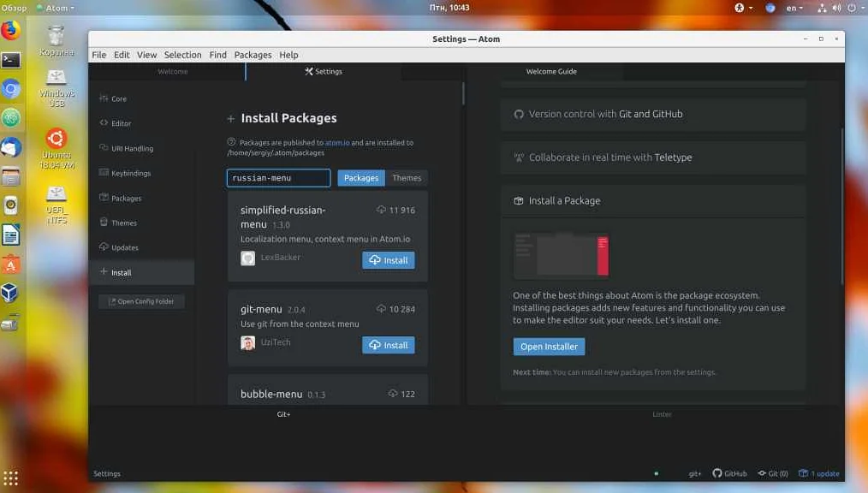Open the Packages menu
This screenshot has width=868, height=493.
(253, 54)
